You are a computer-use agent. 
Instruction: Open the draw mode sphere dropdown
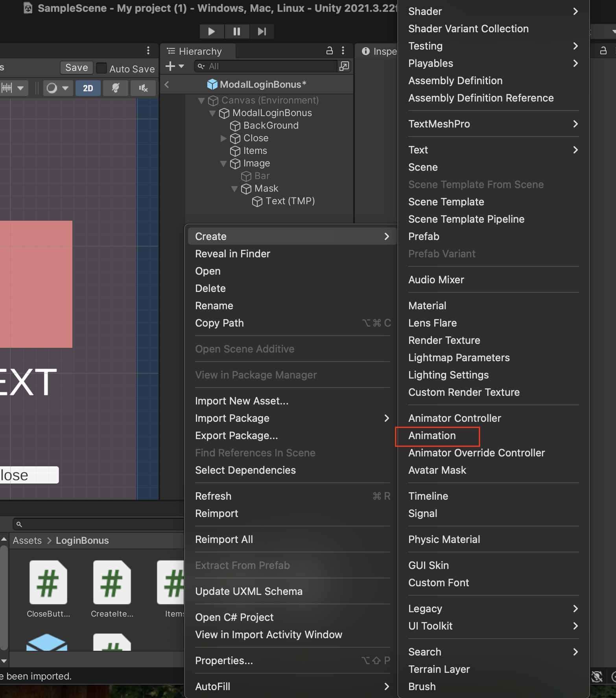[57, 88]
